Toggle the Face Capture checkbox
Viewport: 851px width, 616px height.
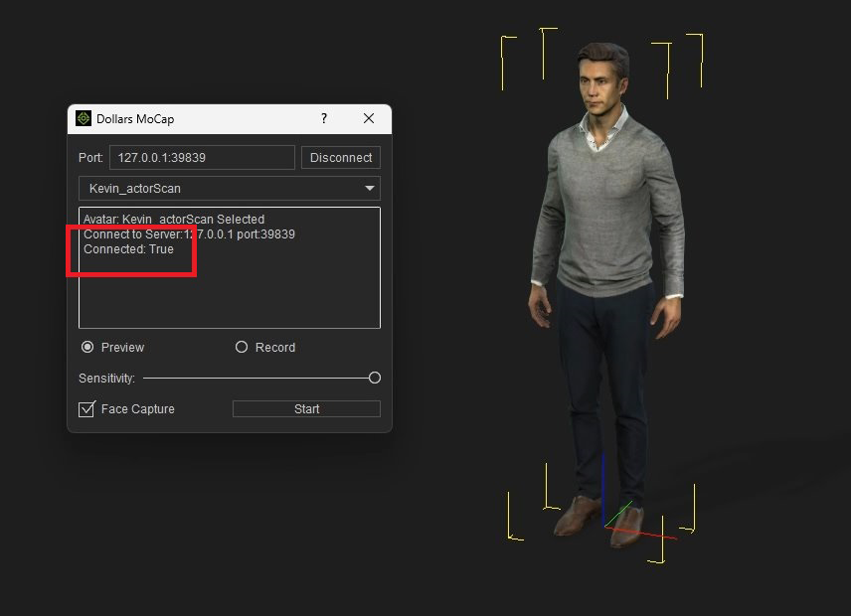[87, 409]
